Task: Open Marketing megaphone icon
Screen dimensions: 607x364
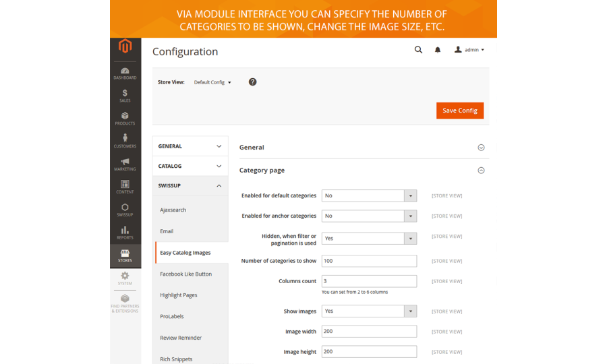Action: 125,164
